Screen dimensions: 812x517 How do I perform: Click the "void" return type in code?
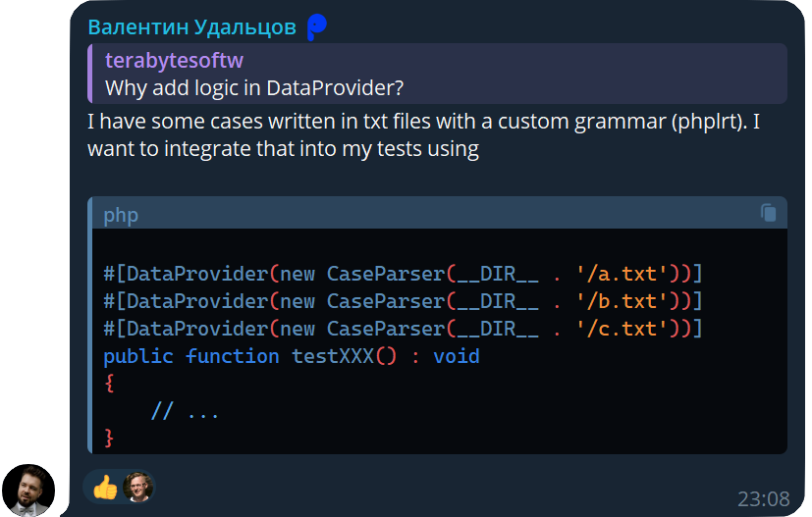pyautogui.click(x=457, y=356)
